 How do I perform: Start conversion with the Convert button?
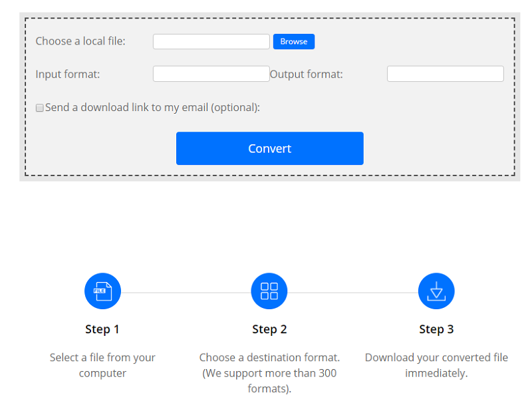tap(269, 148)
